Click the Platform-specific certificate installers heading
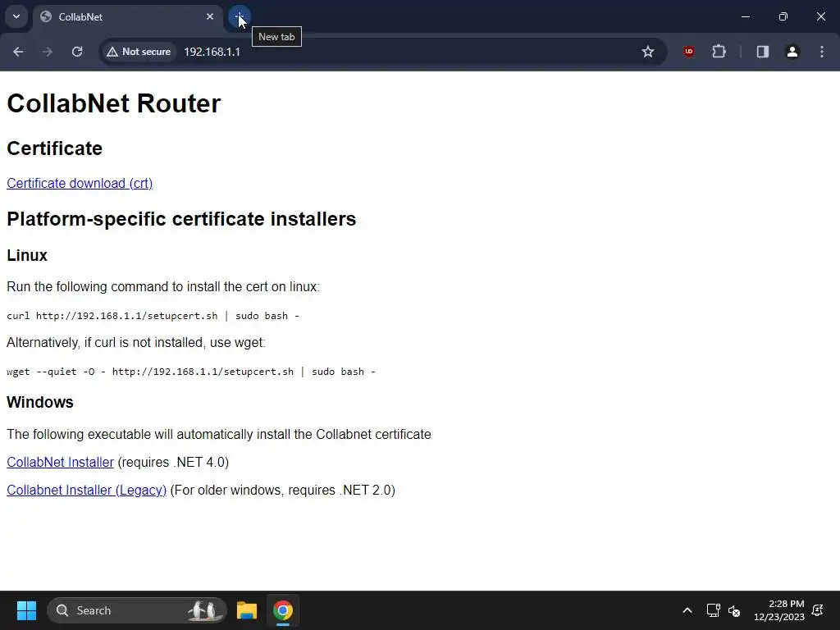 pyautogui.click(x=181, y=219)
